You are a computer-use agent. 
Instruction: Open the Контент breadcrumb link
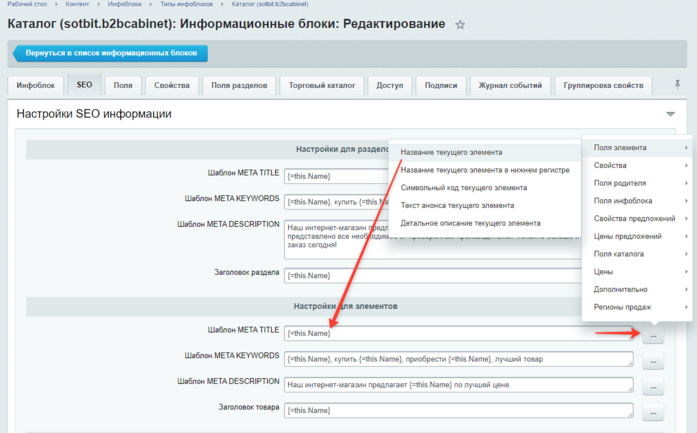pos(77,4)
